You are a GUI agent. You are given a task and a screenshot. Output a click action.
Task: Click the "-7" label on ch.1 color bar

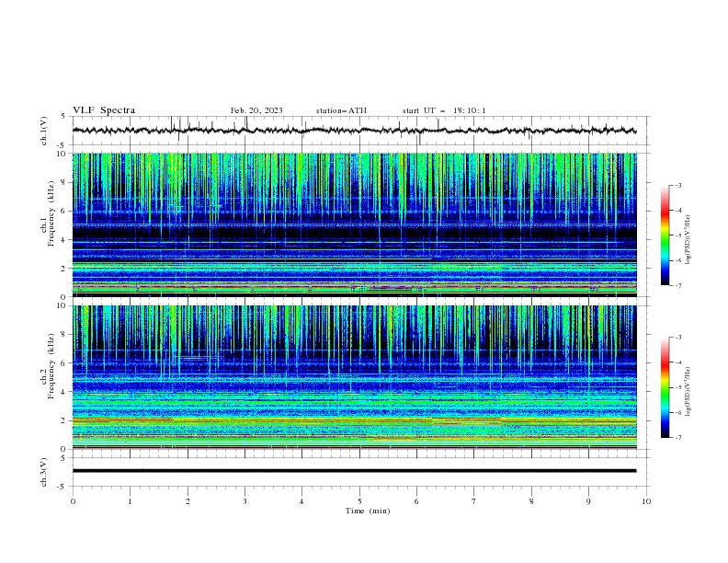click(x=678, y=285)
